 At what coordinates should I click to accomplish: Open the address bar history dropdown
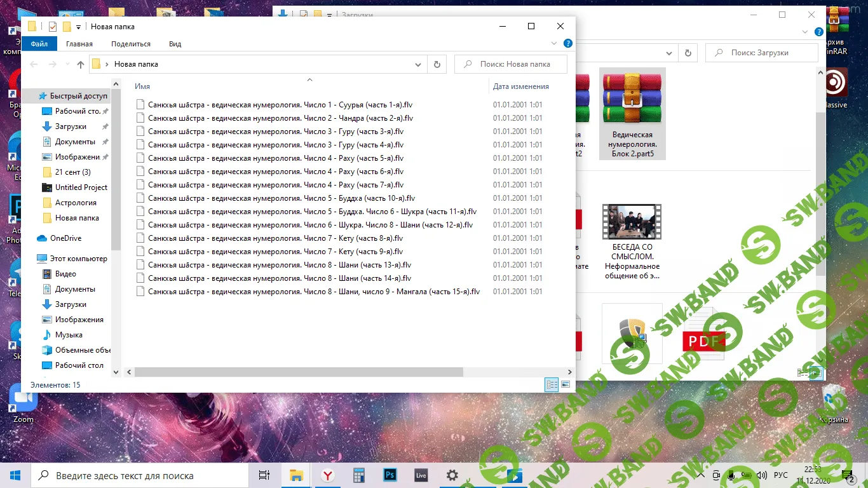point(418,64)
